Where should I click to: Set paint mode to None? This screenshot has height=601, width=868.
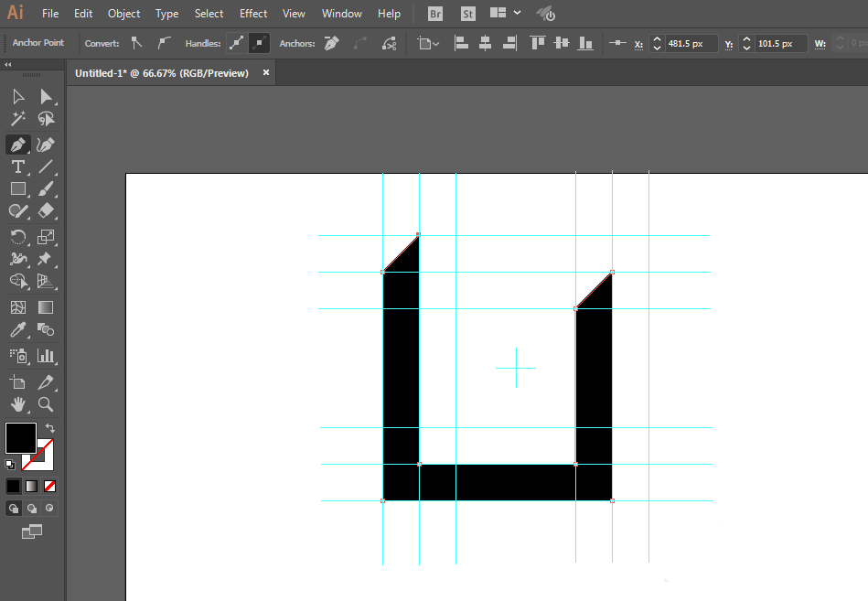[x=49, y=486]
